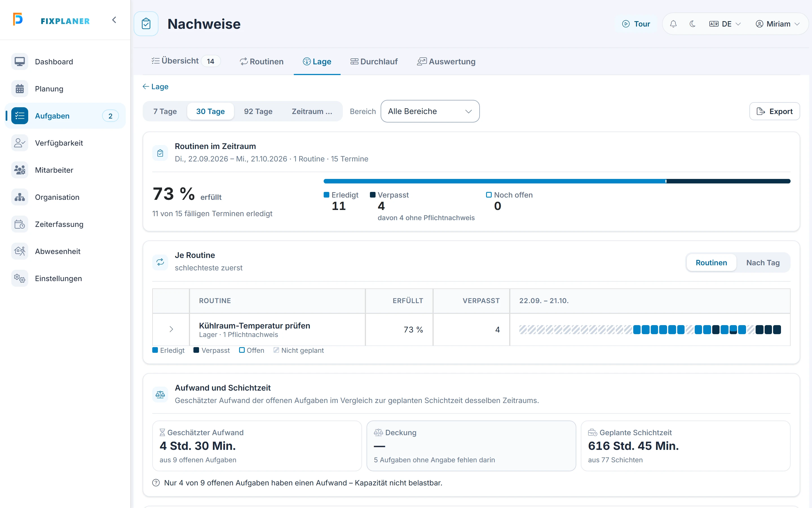The width and height of the screenshot is (812, 508).
Task: Toggle dark mode with the moon icon
Action: 692,24
